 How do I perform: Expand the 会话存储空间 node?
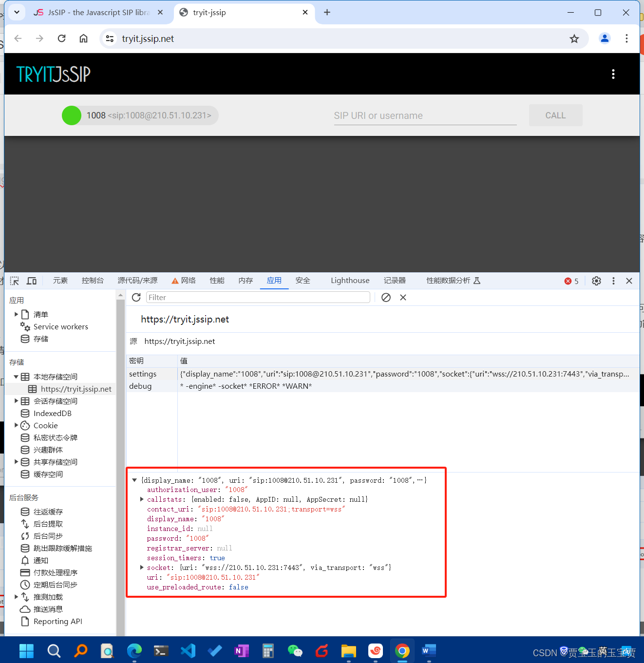(16, 401)
